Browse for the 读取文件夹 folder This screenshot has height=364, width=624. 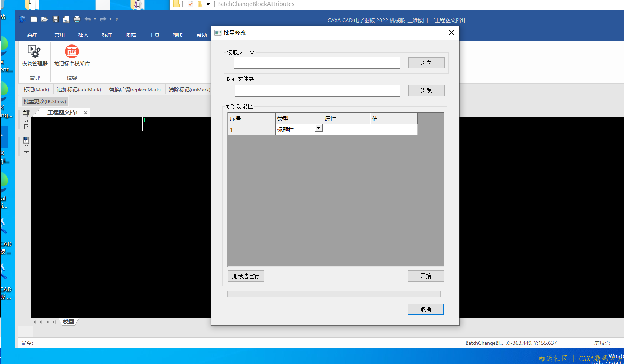(427, 63)
